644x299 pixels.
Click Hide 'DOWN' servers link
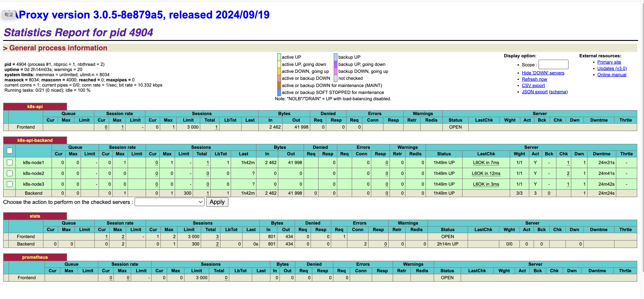click(543, 73)
